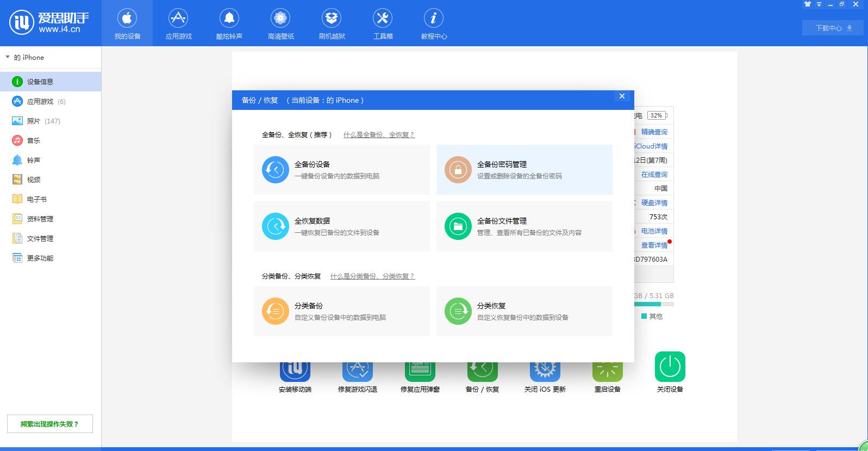Click the 备份 / 恢复 shortcut icon
Image resolution: width=868 pixels, height=451 pixels.
point(483,372)
